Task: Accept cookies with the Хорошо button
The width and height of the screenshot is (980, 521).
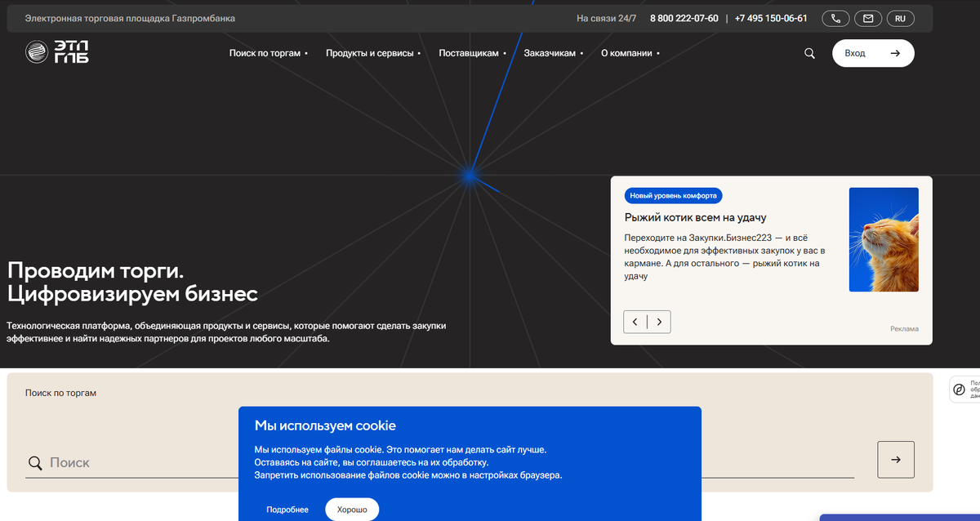Action: click(x=352, y=510)
